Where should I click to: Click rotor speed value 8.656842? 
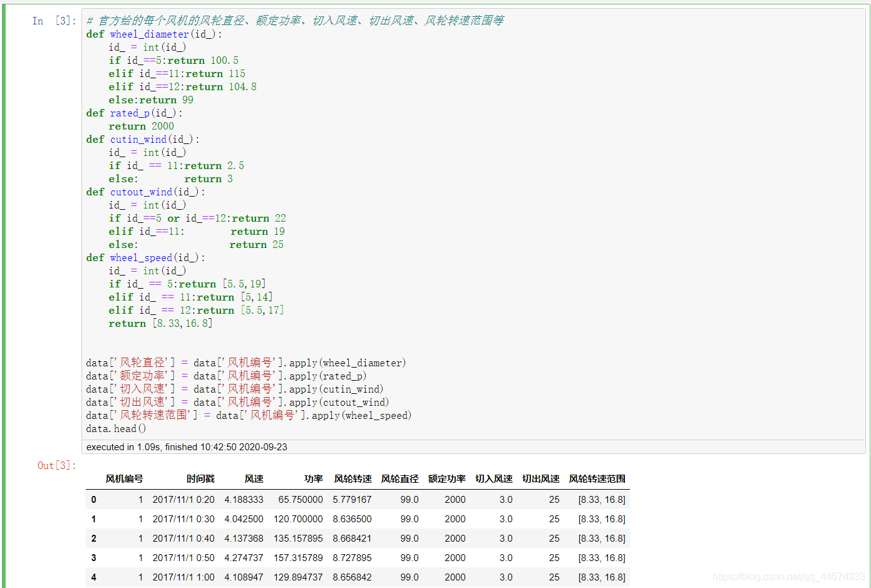pyautogui.click(x=352, y=577)
